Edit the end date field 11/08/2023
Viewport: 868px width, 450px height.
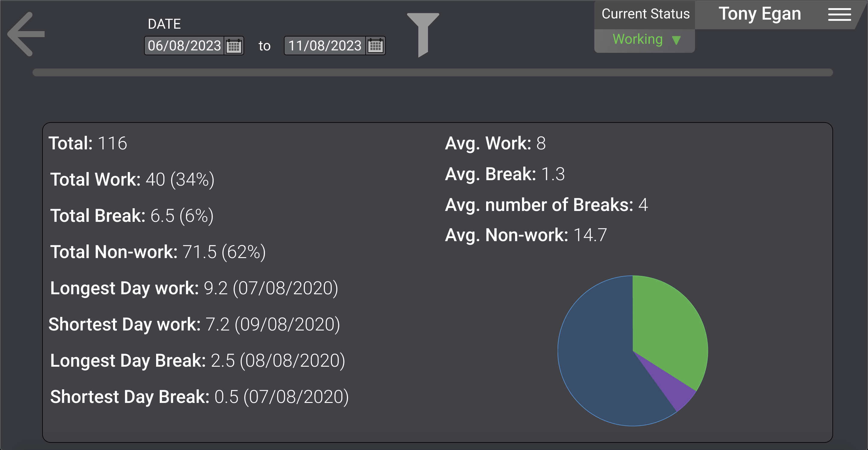coord(325,46)
